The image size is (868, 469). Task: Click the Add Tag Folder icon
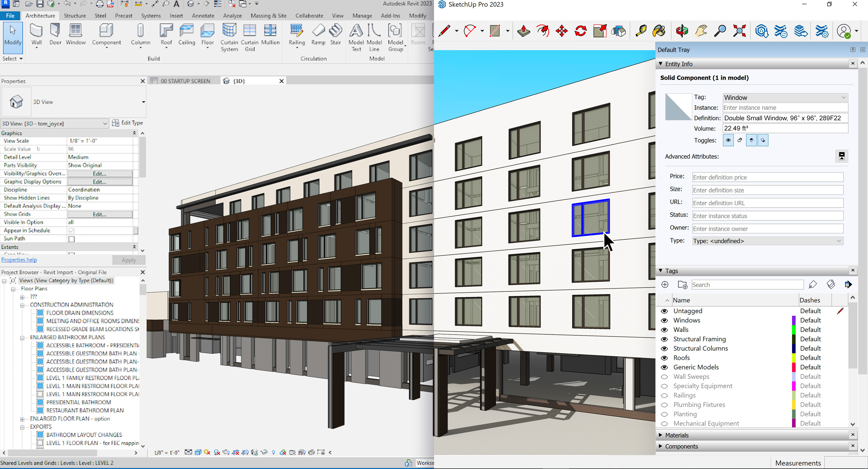click(682, 285)
